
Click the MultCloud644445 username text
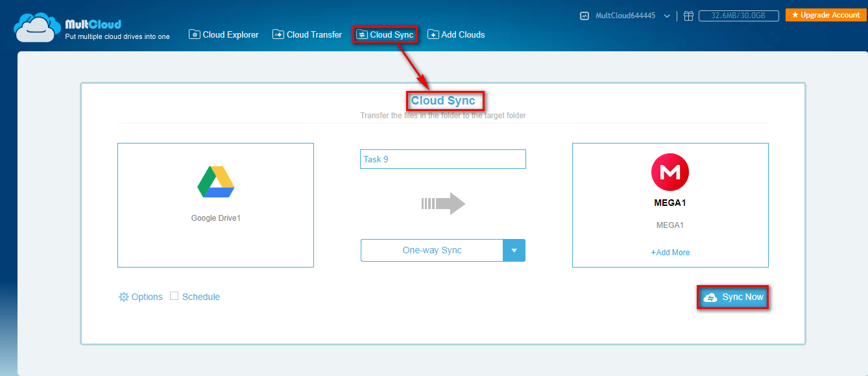(625, 16)
